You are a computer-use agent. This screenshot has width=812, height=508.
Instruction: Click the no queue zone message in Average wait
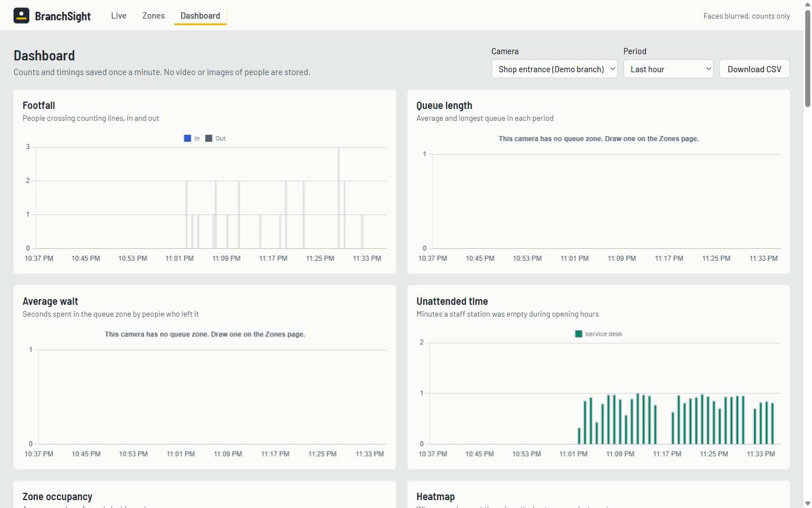[x=205, y=335]
